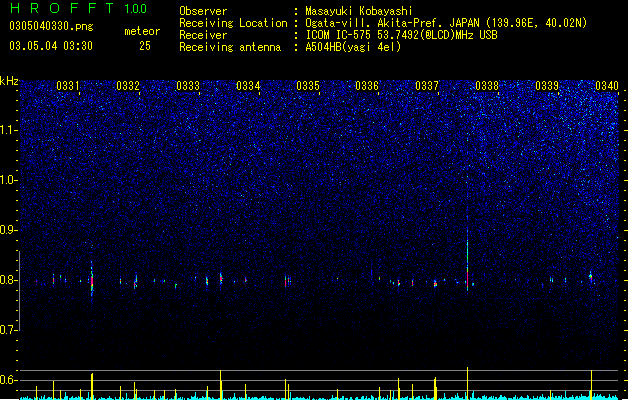
Task: Click the tallest yellow signal peak in bottom graph
Action: pos(467,383)
